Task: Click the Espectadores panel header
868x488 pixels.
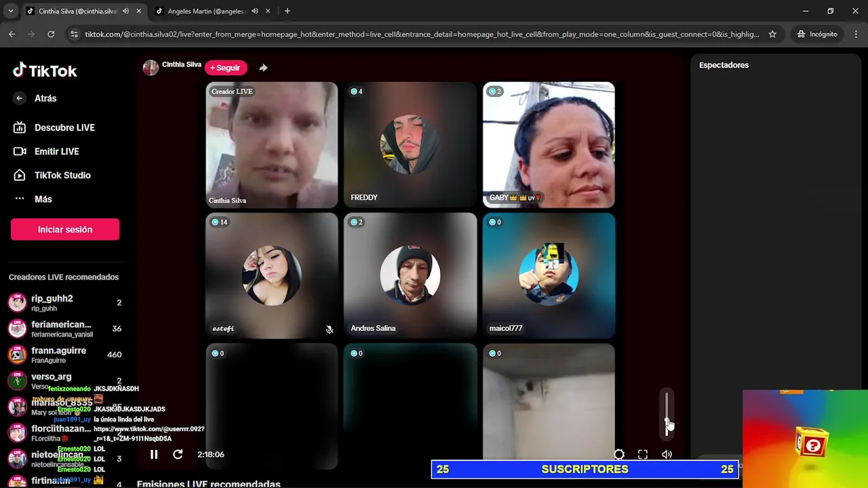Action: [724, 65]
